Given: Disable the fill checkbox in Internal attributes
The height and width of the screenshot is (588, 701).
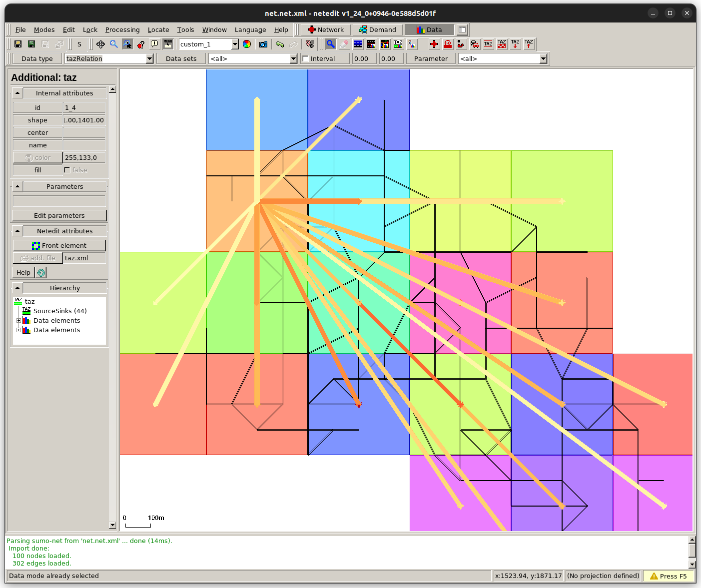Looking at the screenshot, I should click(67, 170).
